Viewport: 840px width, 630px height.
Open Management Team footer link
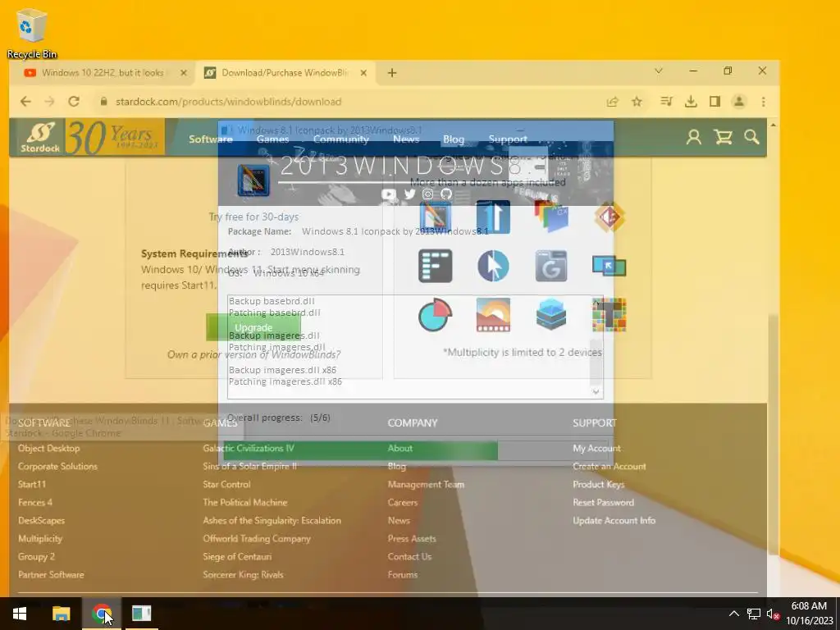[x=426, y=484]
